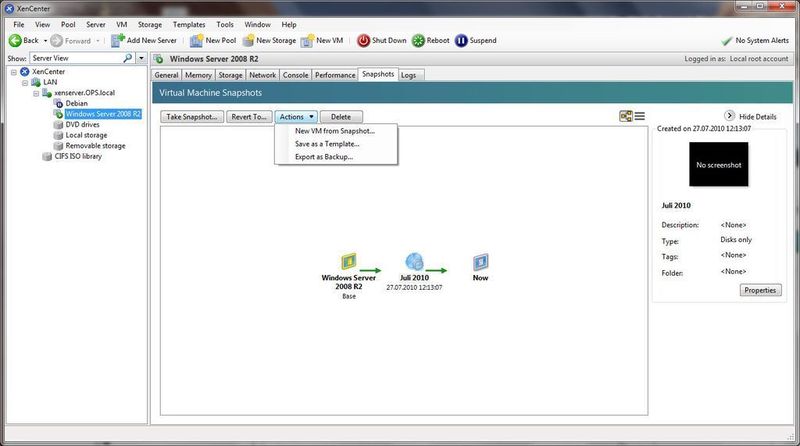The width and height of the screenshot is (800, 446).
Task: Switch to the Network tab
Action: [x=262, y=75]
